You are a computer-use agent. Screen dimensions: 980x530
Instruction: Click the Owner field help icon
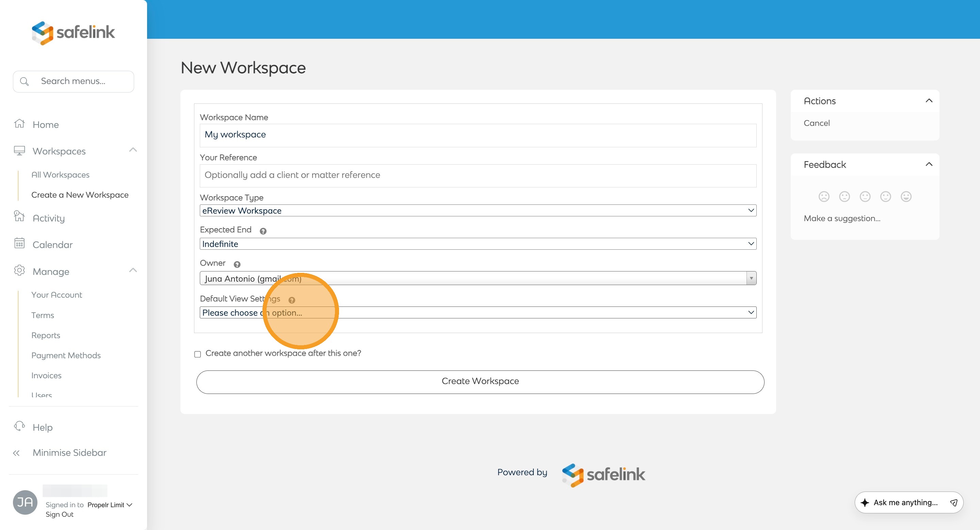coord(237,265)
